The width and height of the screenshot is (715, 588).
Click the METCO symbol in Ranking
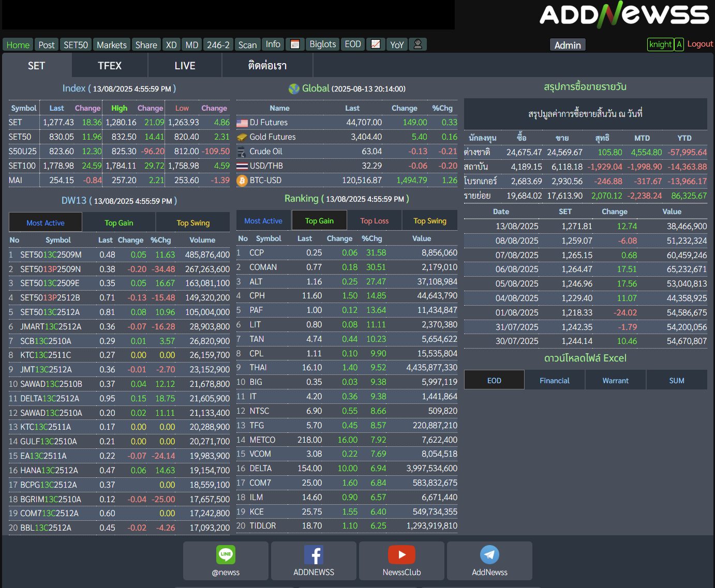(x=262, y=440)
